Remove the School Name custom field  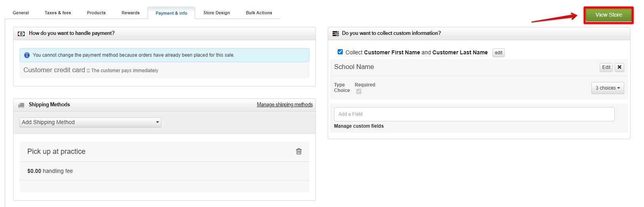pyautogui.click(x=619, y=67)
